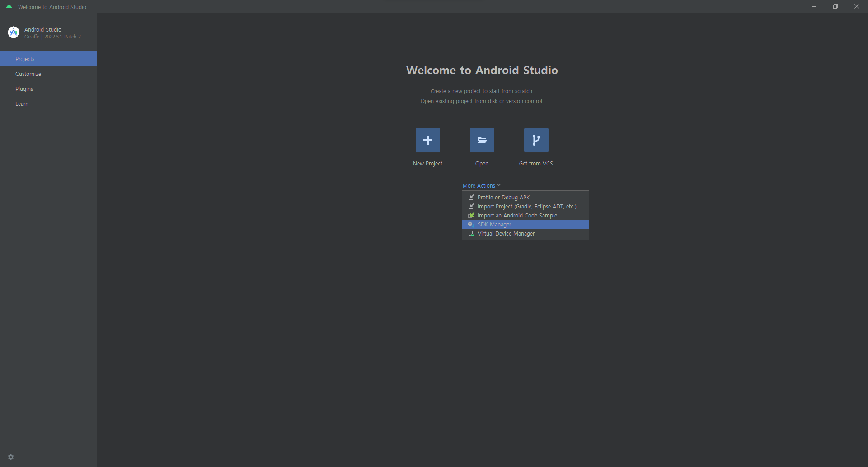The image size is (868, 467).
Task: Click the Welcome to Android Studio heading
Action: [482, 70]
